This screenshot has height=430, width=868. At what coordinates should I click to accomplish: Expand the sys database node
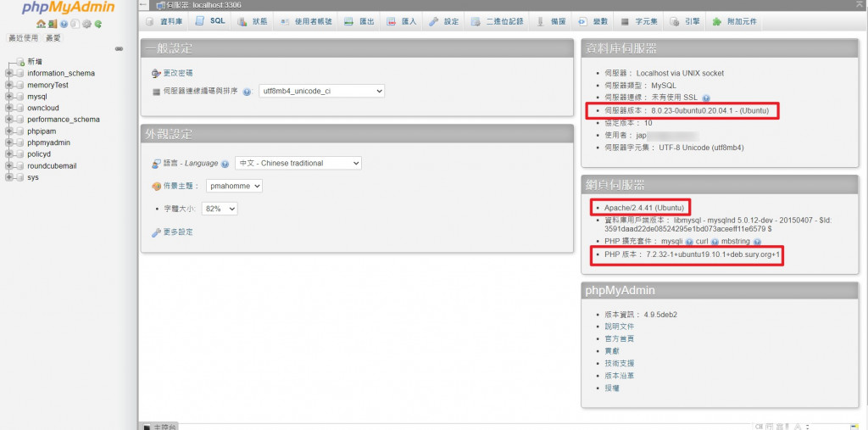pyautogui.click(x=8, y=177)
